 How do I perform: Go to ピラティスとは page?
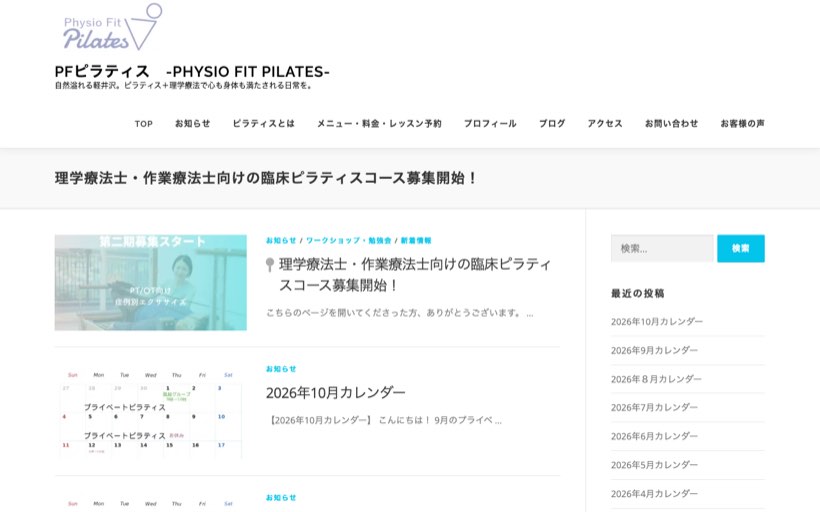tap(264, 123)
